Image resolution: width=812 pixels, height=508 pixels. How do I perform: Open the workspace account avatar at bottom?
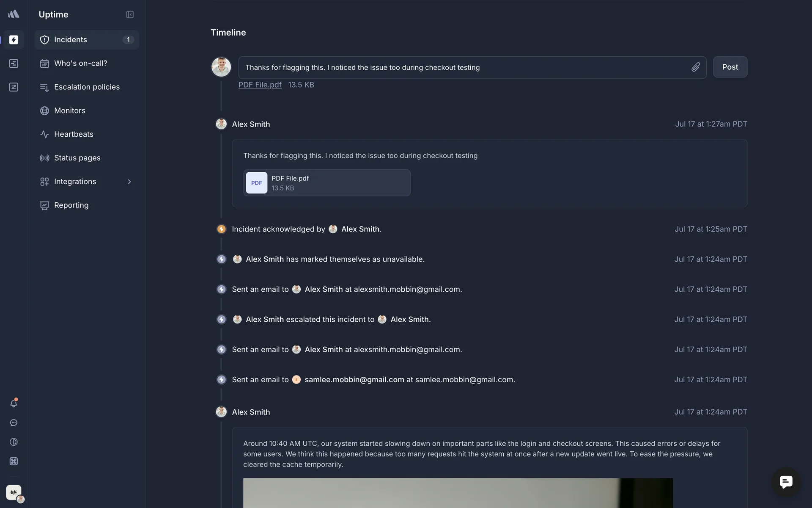click(x=14, y=493)
